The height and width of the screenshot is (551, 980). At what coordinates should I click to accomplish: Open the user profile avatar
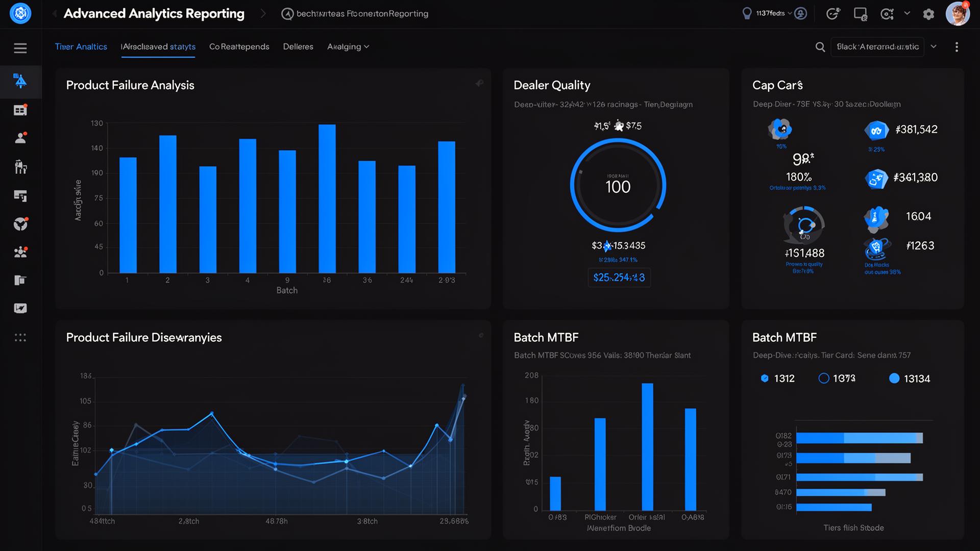958,13
